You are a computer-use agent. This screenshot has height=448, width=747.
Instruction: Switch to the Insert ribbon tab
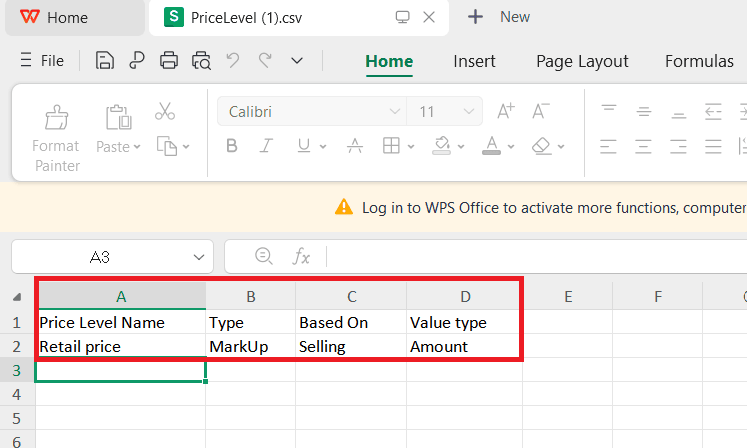coord(474,61)
